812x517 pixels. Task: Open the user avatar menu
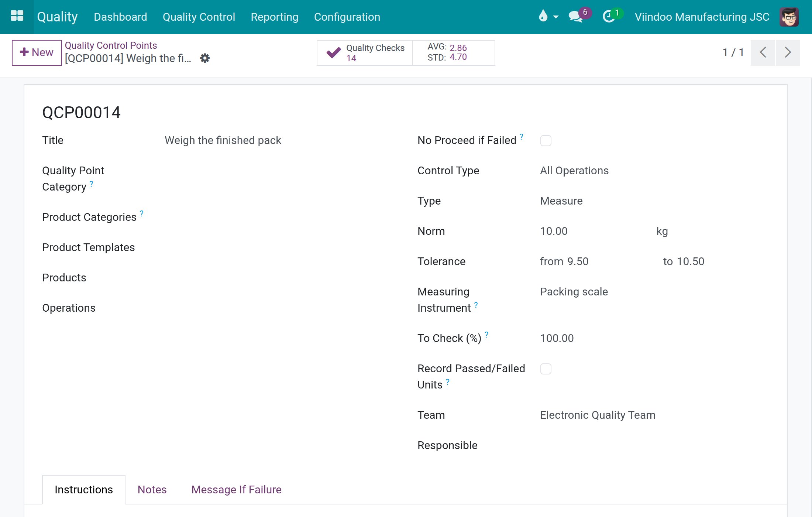(x=789, y=17)
